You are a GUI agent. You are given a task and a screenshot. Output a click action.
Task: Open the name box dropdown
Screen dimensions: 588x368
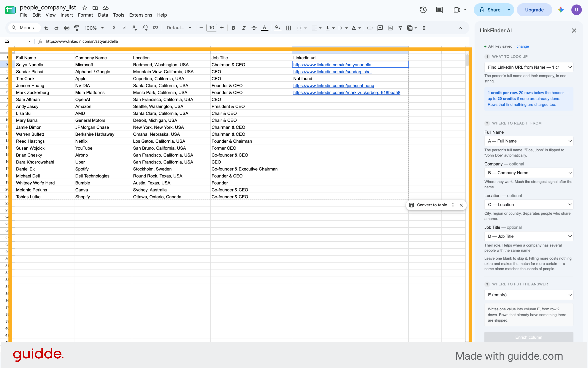pyautogui.click(x=29, y=41)
